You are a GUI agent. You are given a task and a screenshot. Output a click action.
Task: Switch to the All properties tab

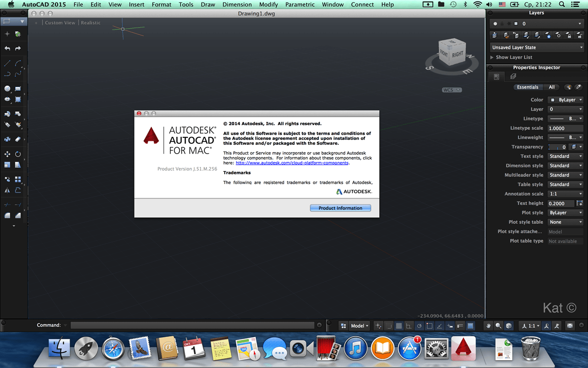[x=552, y=87]
